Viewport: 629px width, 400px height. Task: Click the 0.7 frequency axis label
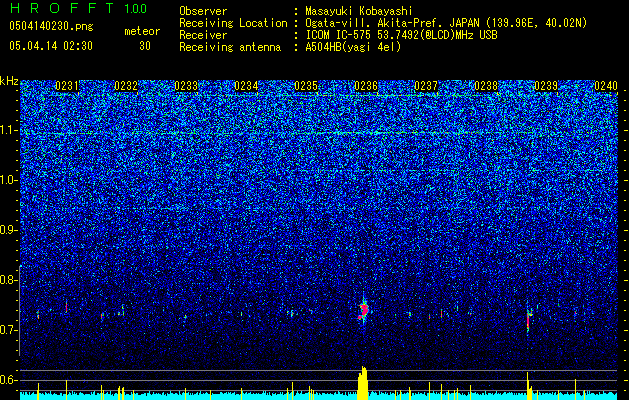[x=9, y=330]
